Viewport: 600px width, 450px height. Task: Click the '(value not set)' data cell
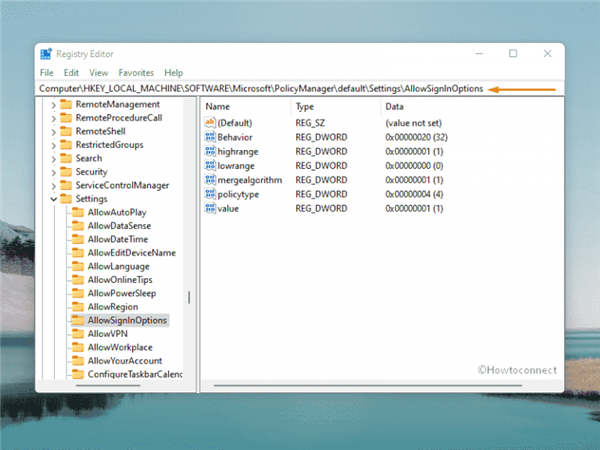click(413, 123)
